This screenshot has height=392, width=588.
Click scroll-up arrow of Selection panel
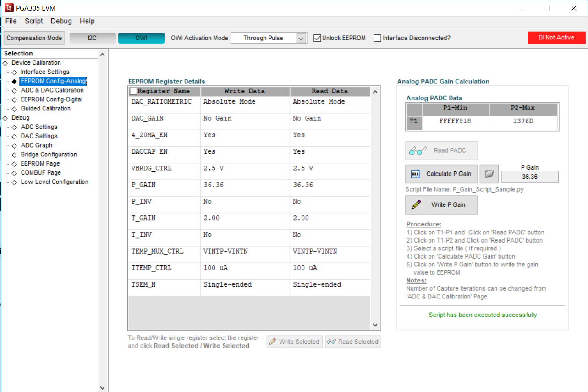[x=103, y=54]
